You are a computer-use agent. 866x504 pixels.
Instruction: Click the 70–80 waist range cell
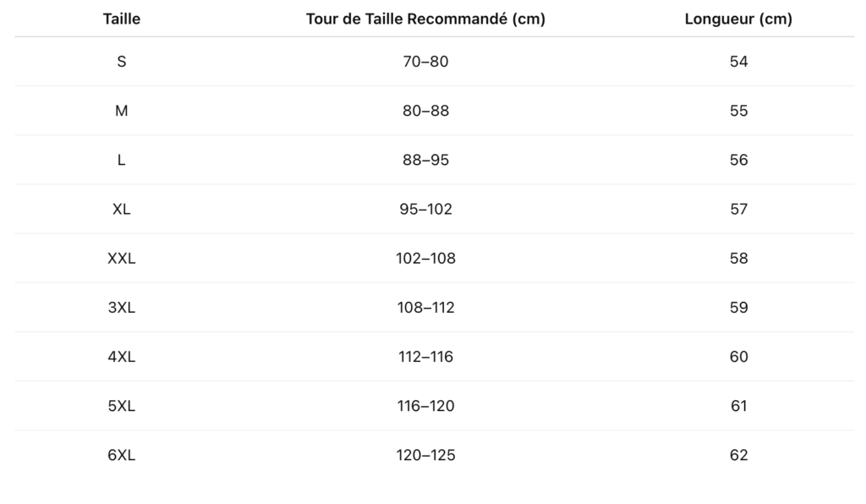point(425,62)
